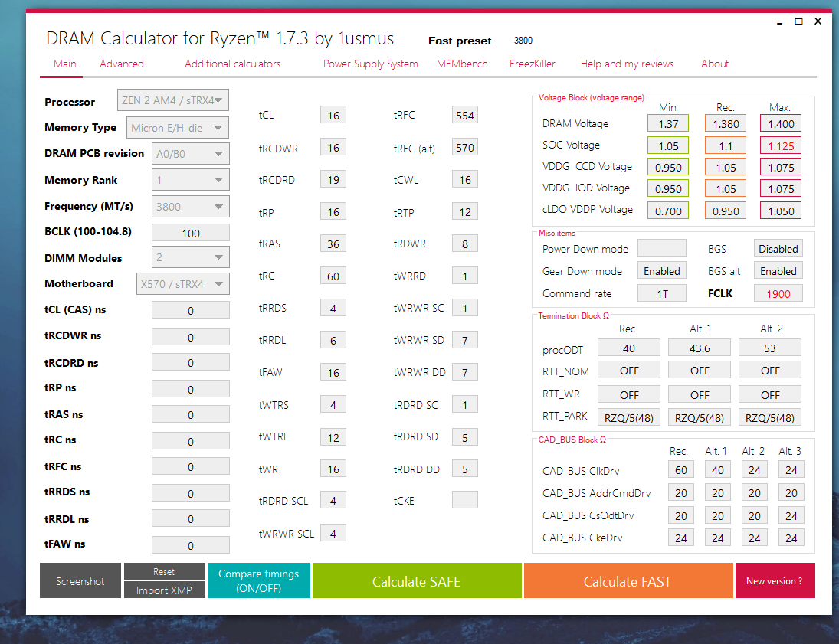Click the FCLK 1900 value

(x=778, y=293)
